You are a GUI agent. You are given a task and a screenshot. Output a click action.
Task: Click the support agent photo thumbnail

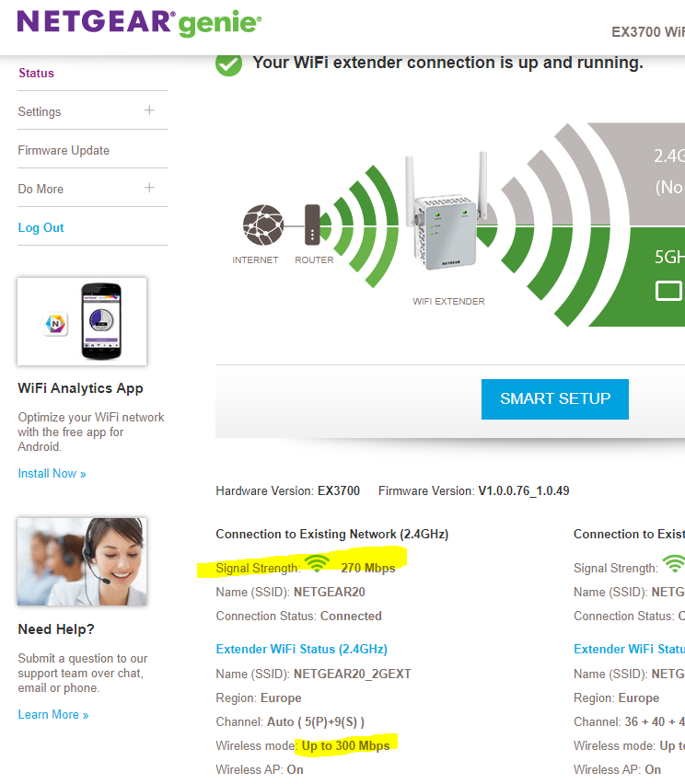[x=82, y=561]
